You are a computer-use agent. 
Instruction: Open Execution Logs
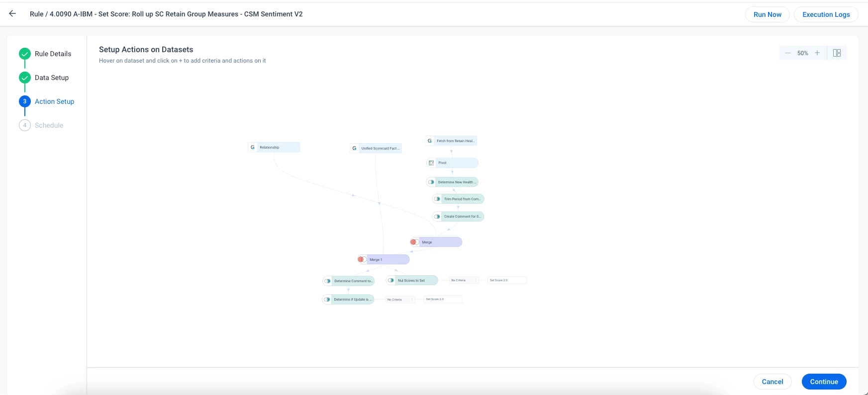coord(826,14)
